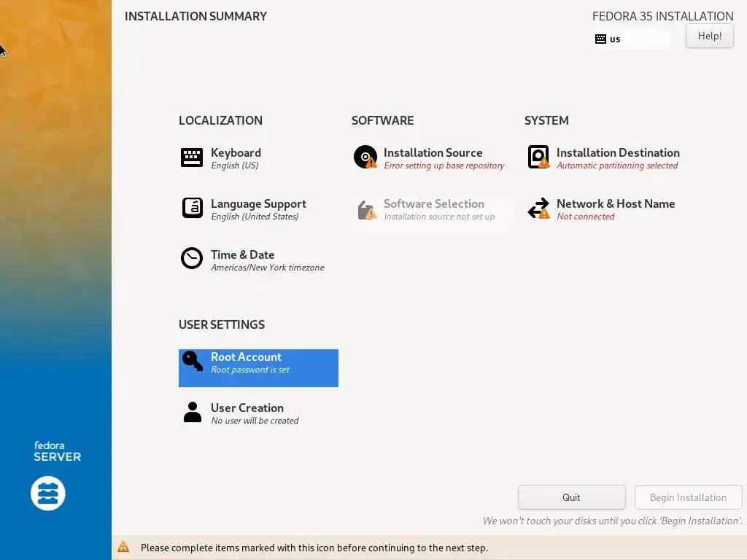Click the USER SETTINGS section heading
Viewport: 747px width, 560px height.
pos(222,324)
